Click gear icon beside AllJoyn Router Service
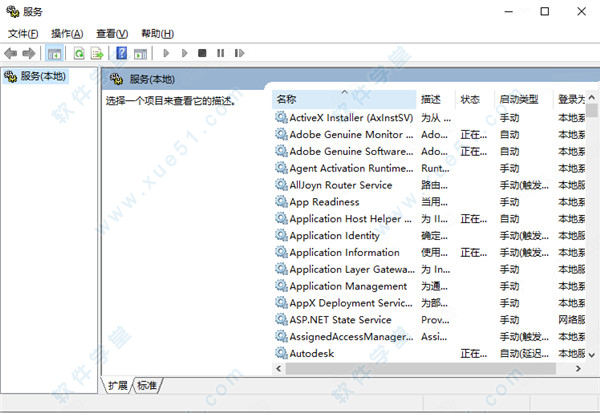600x413 pixels. tap(281, 185)
